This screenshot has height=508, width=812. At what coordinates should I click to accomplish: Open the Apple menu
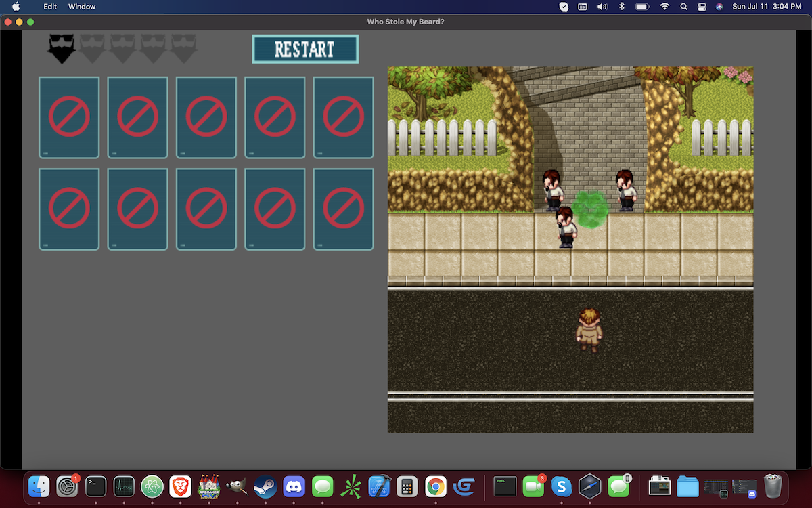(16, 7)
